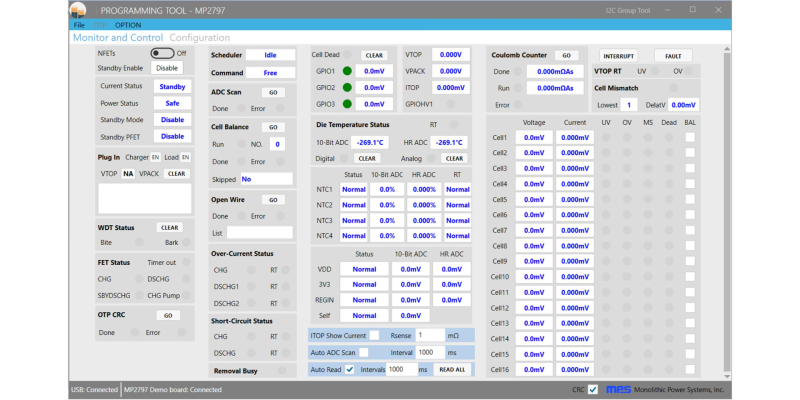The width and height of the screenshot is (800, 400).
Task: Toggle the CRC checkbox in status bar
Action: (592, 390)
